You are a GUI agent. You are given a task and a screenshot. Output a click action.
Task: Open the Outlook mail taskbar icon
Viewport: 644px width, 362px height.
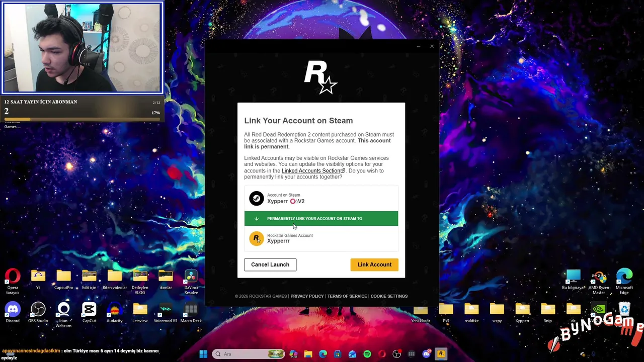352,354
